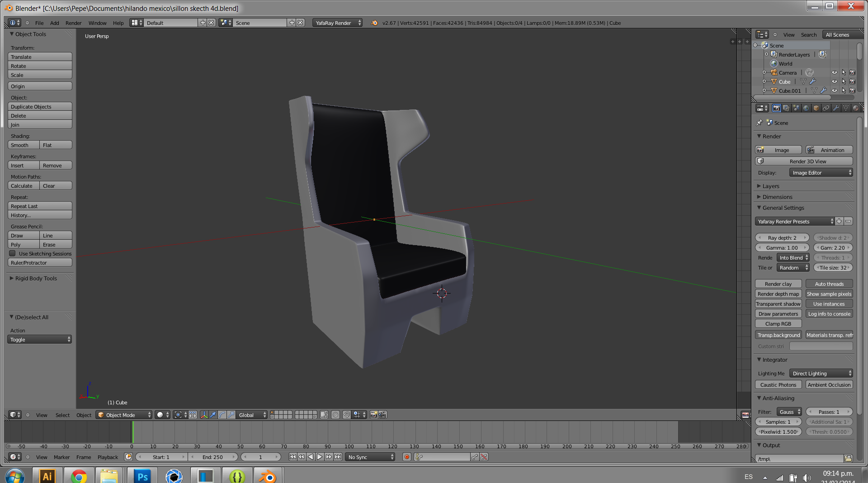Toggle snap during transform magnet icon
The height and width of the screenshot is (483, 868).
346,415
